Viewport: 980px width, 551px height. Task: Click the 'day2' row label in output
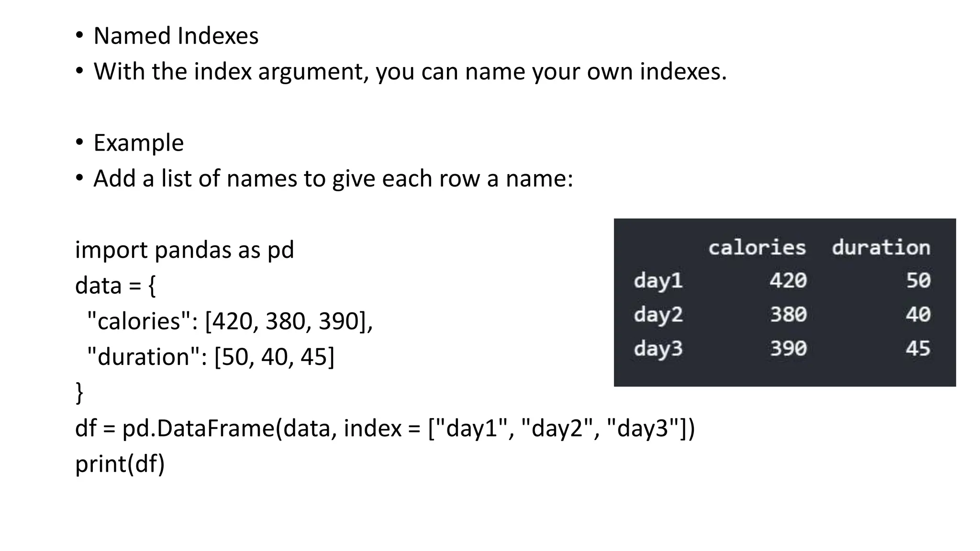[658, 315]
